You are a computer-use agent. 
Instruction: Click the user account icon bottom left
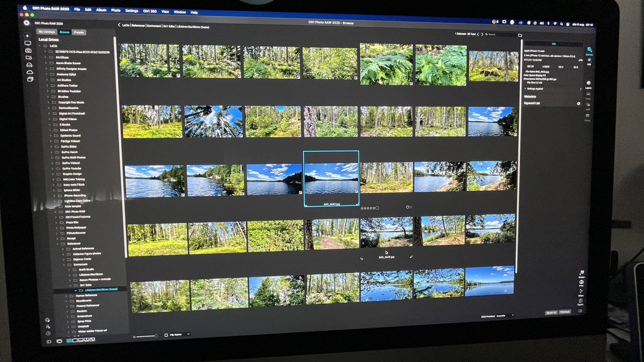click(x=48, y=326)
